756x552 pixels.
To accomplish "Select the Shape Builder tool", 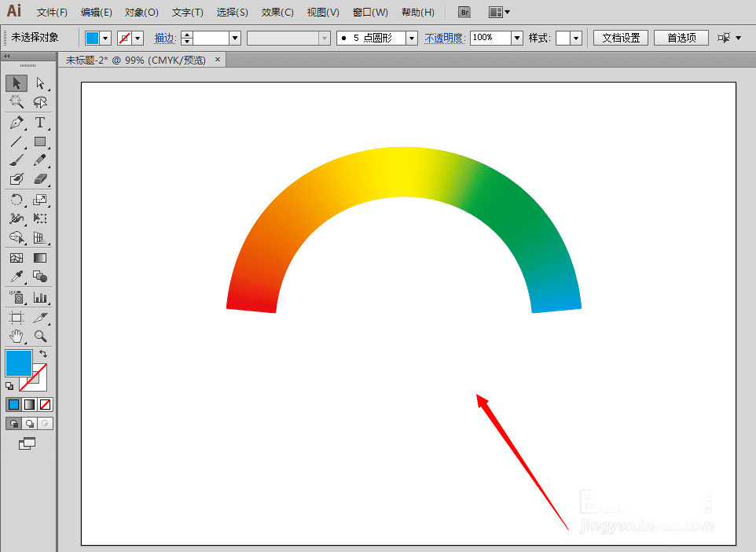I will [x=17, y=237].
